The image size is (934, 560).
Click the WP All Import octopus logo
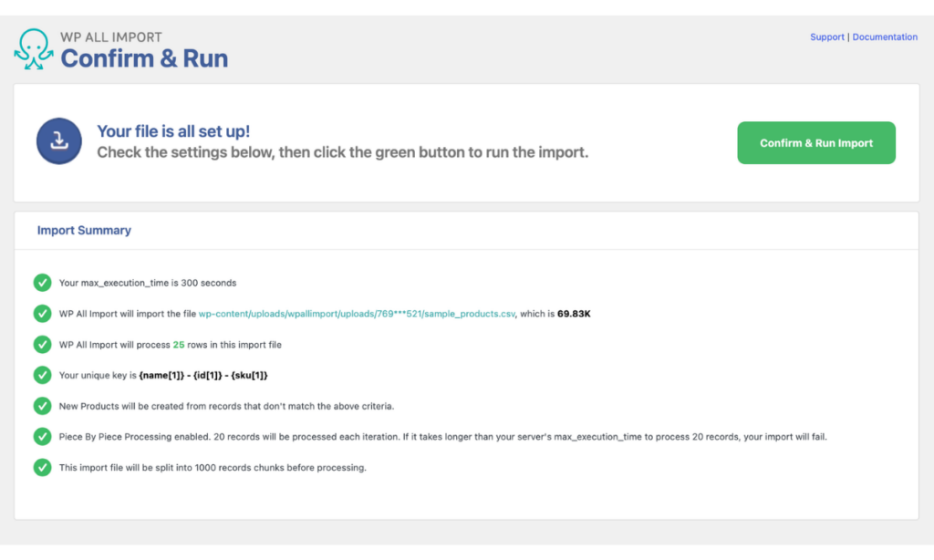pos(34,49)
